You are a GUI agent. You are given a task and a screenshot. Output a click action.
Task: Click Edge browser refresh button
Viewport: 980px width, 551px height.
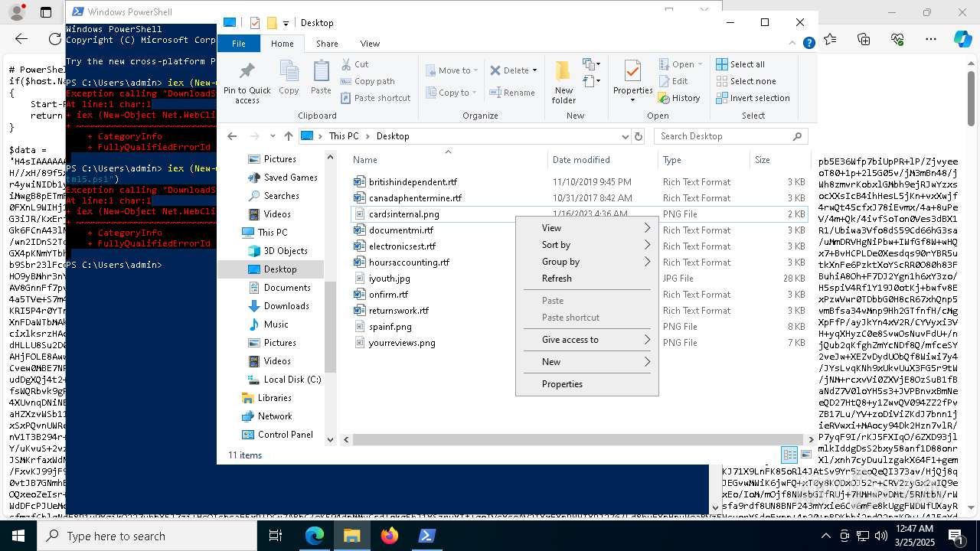[55, 38]
